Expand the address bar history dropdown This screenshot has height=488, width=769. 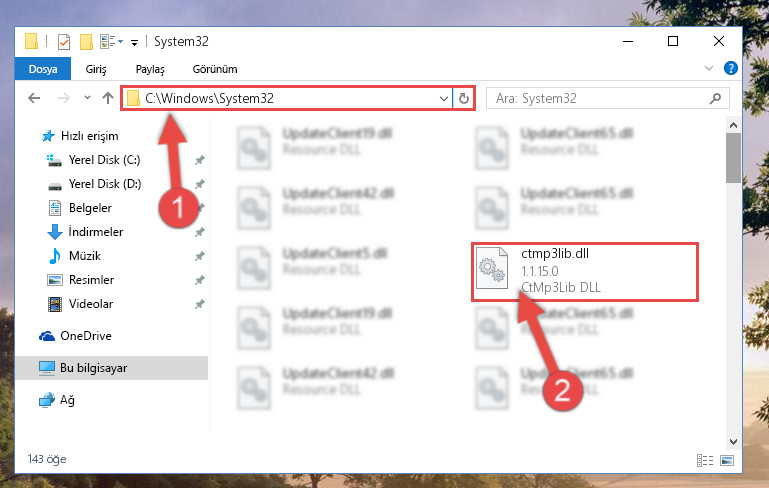(x=443, y=99)
